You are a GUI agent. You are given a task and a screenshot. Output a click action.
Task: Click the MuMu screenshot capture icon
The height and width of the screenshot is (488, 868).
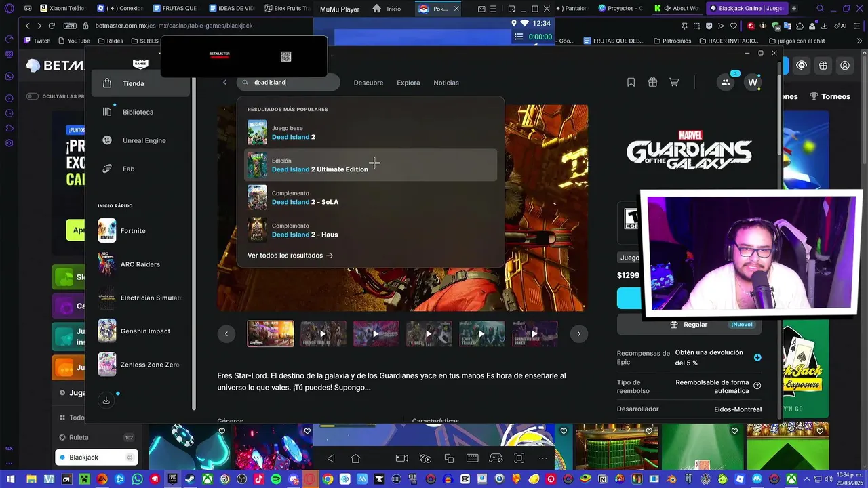(x=519, y=459)
